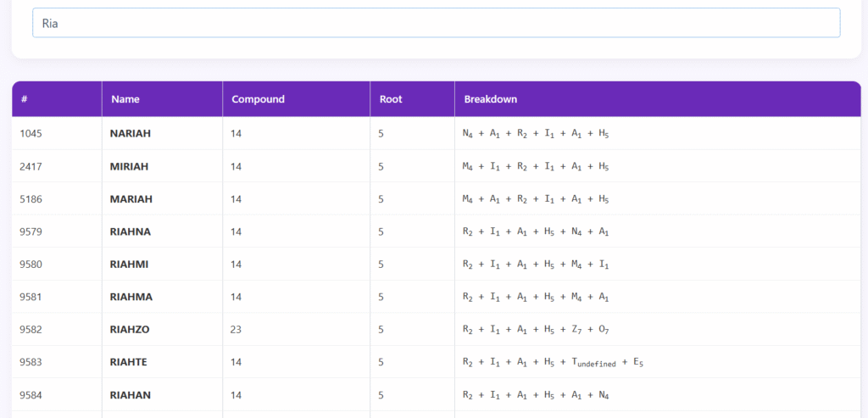The width and height of the screenshot is (868, 418).
Task: Click row number 9583
Action: pos(31,362)
